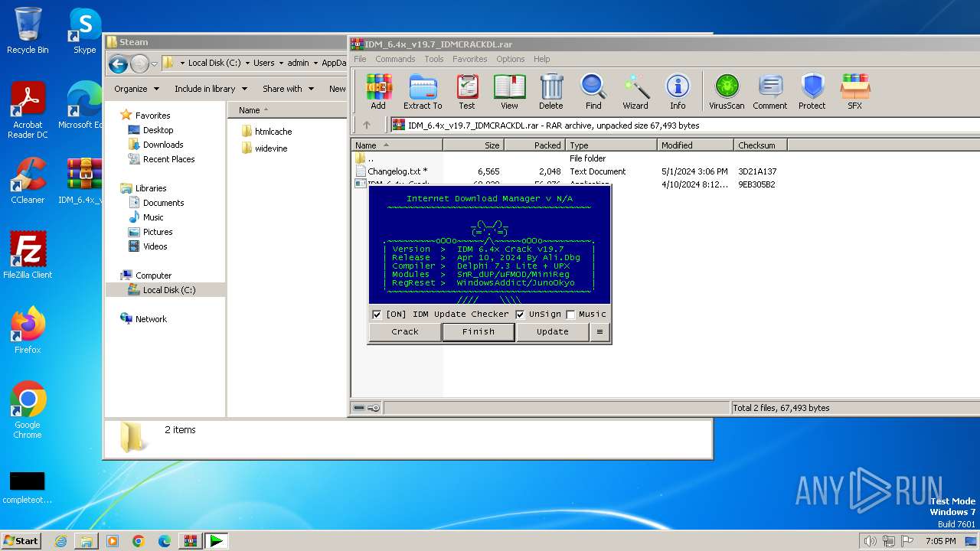
Task: Open FileZilla Client desktop icon
Action: tap(28, 255)
